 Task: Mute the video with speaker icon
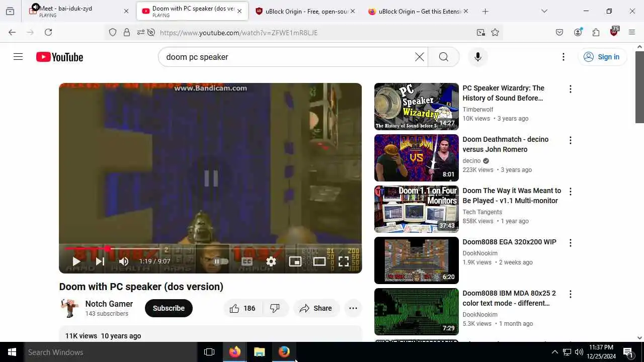click(x=124, y=261)
